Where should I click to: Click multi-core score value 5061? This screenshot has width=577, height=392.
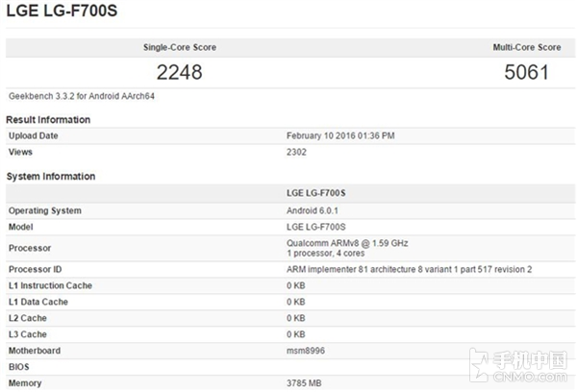click(527, 72)
